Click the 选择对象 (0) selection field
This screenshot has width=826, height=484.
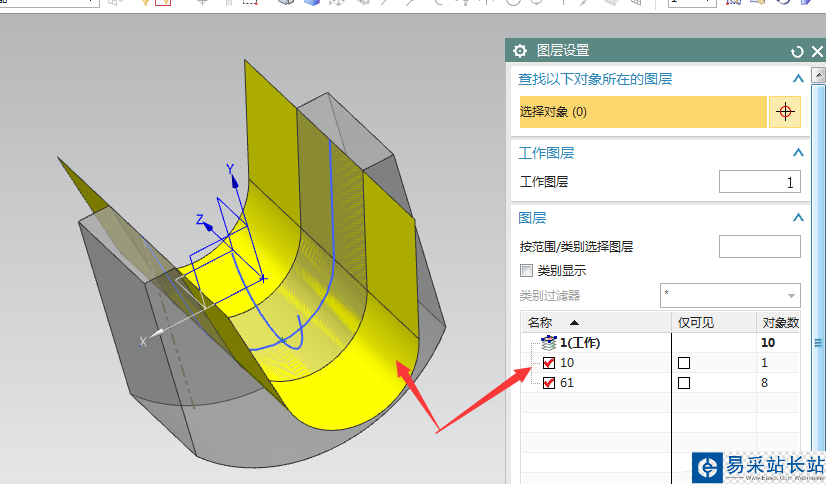pyautogui.click(x=643, y=112)
